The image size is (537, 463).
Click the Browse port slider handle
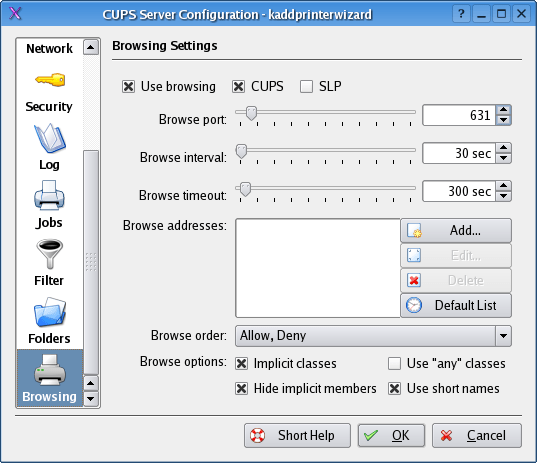251,113
